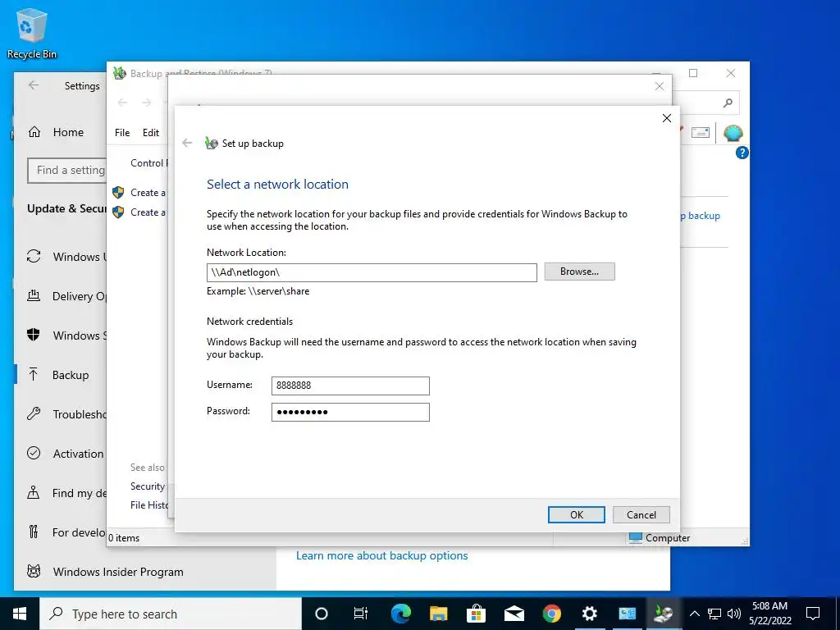Click the second shield icon beside Create

[x=118, y=212]
